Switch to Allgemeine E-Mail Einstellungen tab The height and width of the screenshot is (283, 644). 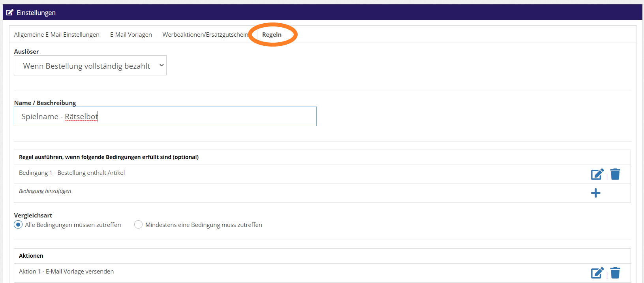56,35
